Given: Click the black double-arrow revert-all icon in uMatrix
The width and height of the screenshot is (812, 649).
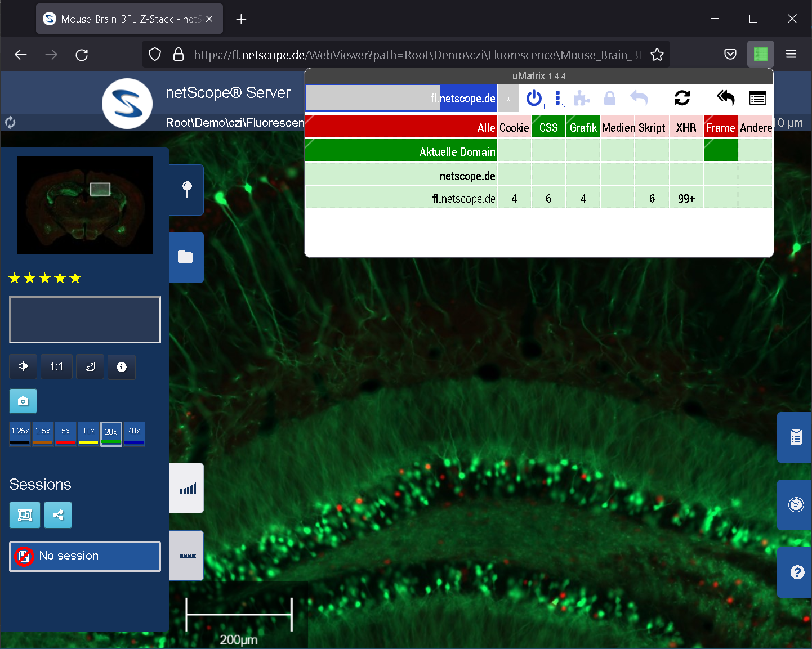Looking at the screenshot, I should 726,99.
